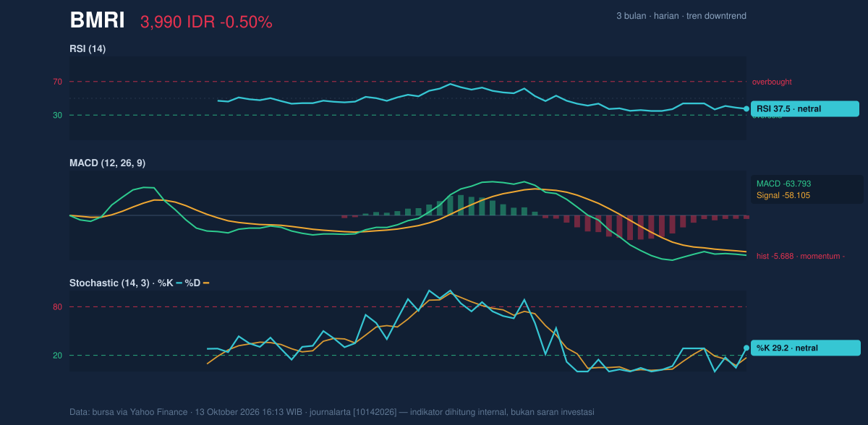
Task: Click the 'MACD -63.793' legend value
Action: point(784,184)
